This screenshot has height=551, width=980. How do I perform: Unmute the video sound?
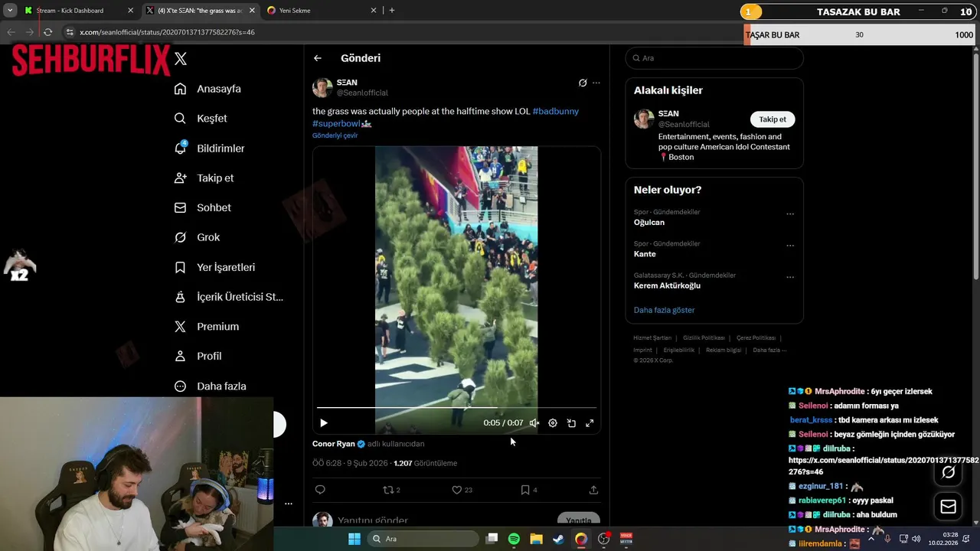(534, 423)
